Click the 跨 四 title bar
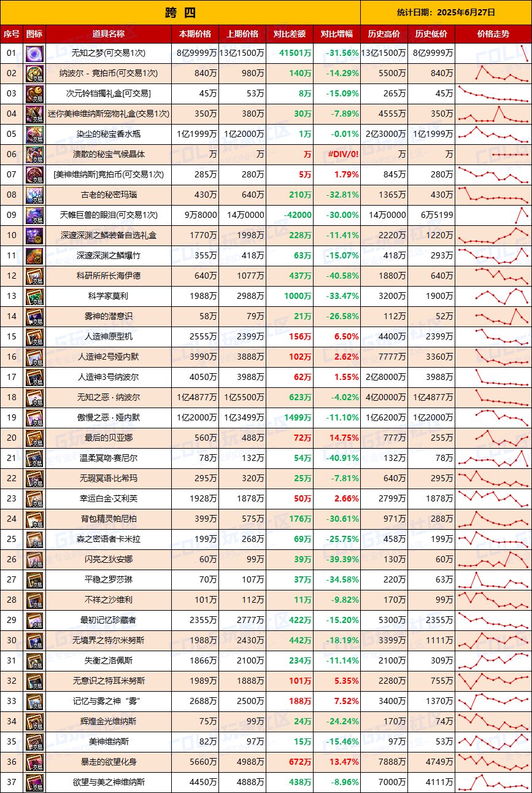 pos(180,12)
